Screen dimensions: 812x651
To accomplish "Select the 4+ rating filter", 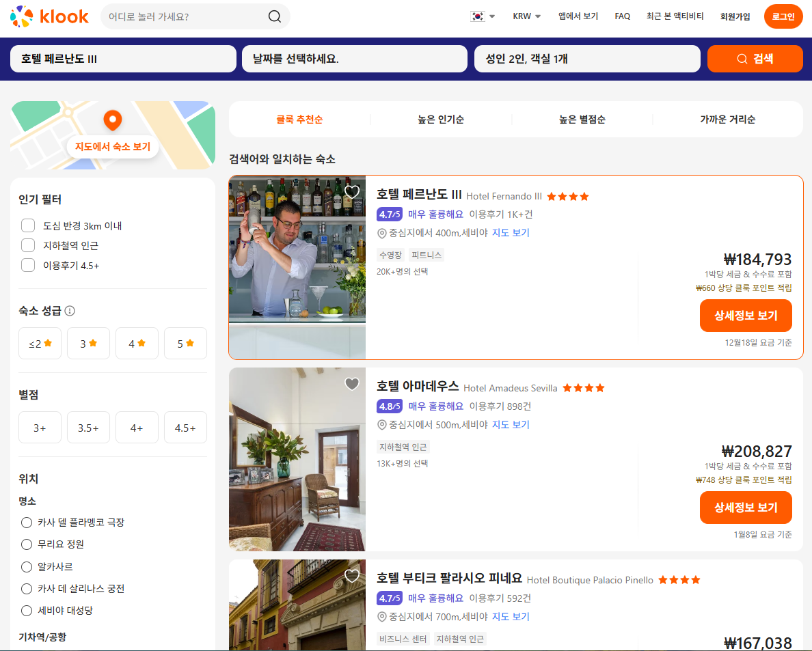I will 137,428.
